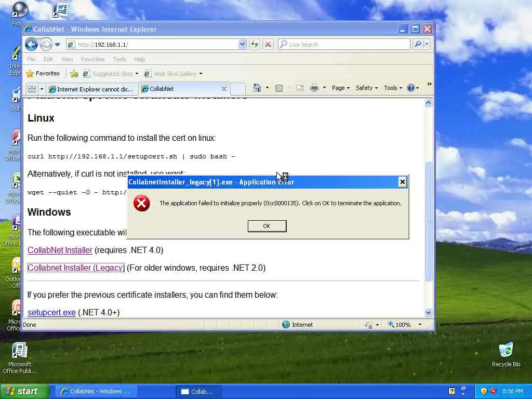Open the Favorites star button
This screenshot has width=532, height=399.
click(x=43, y=73)
